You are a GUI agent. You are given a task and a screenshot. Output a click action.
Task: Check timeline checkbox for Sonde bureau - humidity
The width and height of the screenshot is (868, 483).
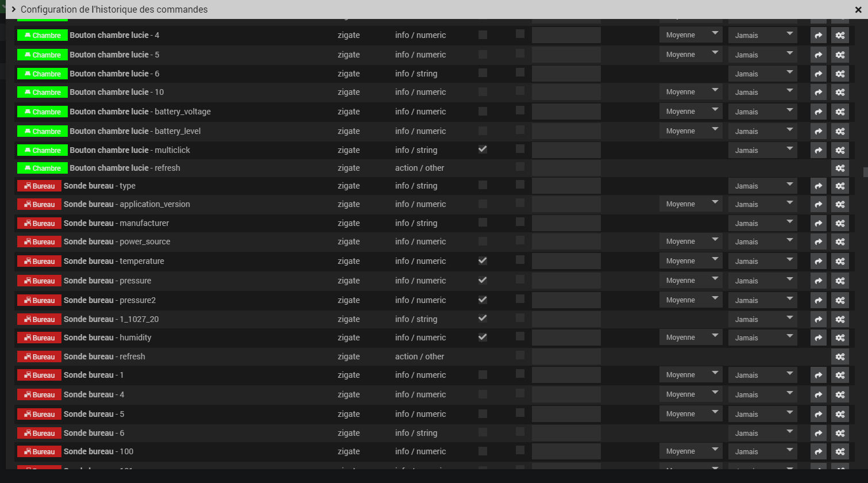tap(520, 336)
